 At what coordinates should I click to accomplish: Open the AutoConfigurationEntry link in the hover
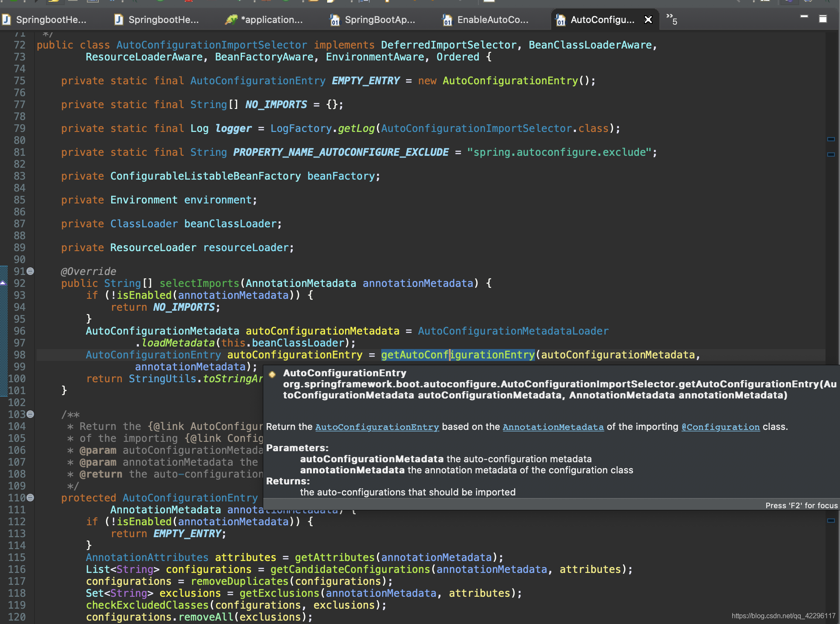coord(377,427)
